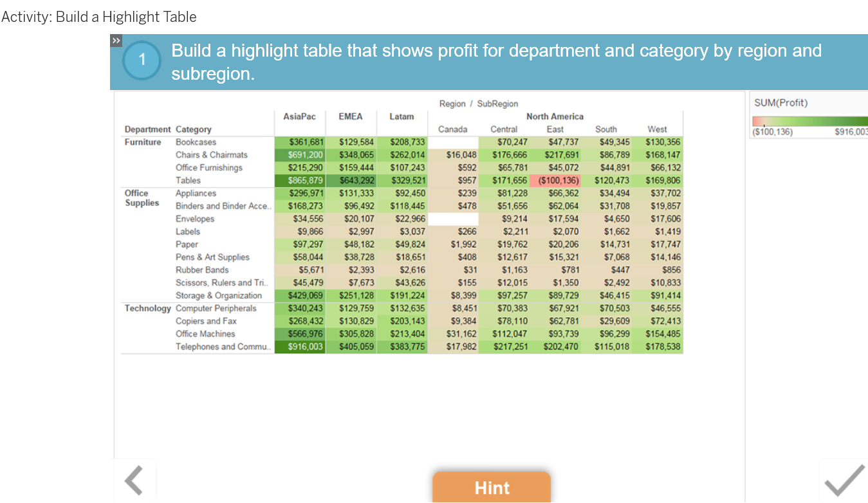Click the Chairs & Chairmats row label
Image resolution: width=868 pixels, height=503 pixels.
point(212,155)
